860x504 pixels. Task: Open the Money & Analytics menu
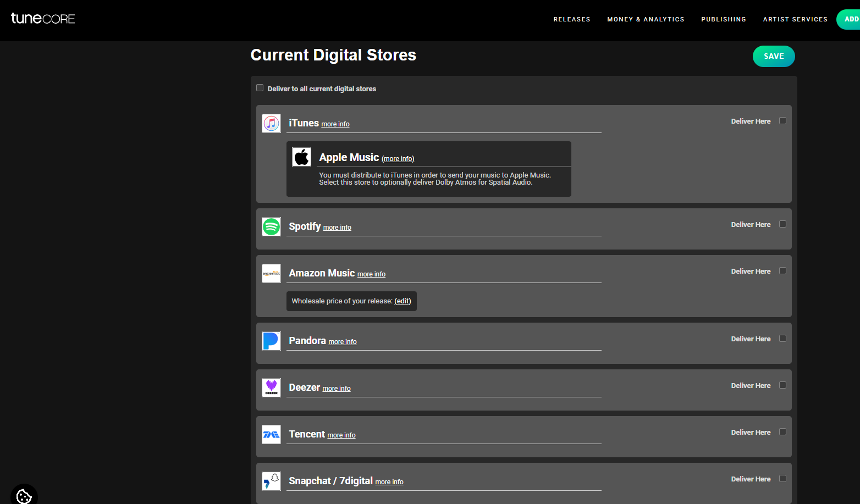(646, 19)
